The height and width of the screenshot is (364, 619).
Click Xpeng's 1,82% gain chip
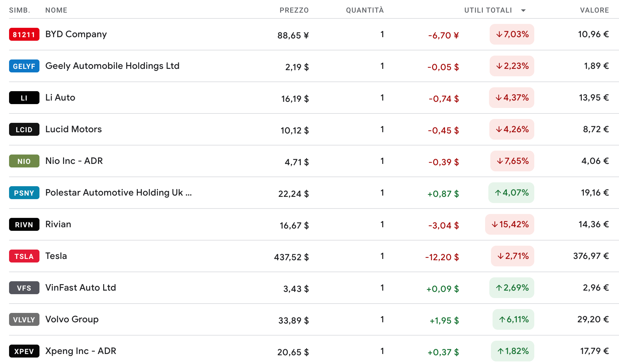click(x=513, y=351)
